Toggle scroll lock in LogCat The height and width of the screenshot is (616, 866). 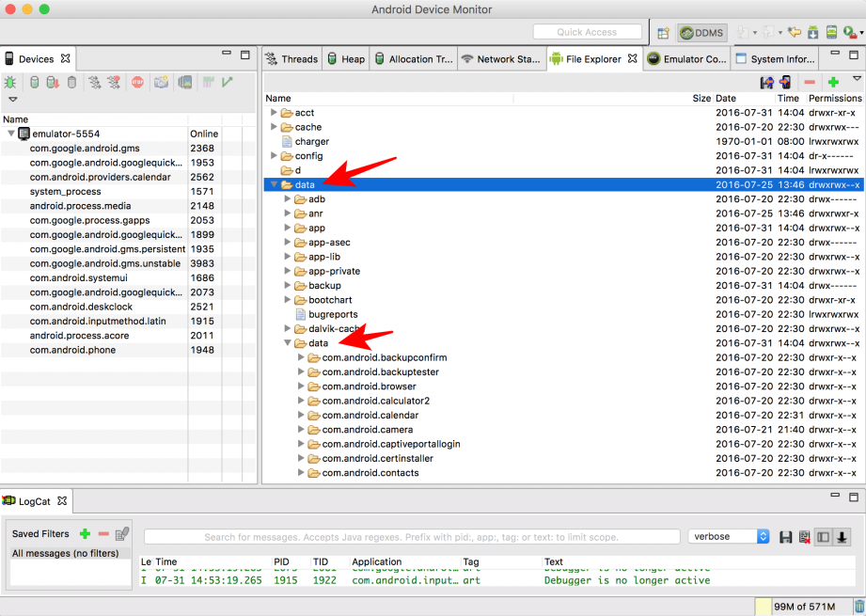coord(842,537)
